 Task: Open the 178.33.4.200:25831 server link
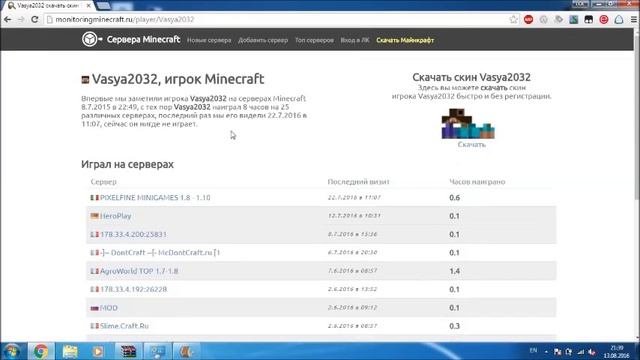[x=133, y=234]
